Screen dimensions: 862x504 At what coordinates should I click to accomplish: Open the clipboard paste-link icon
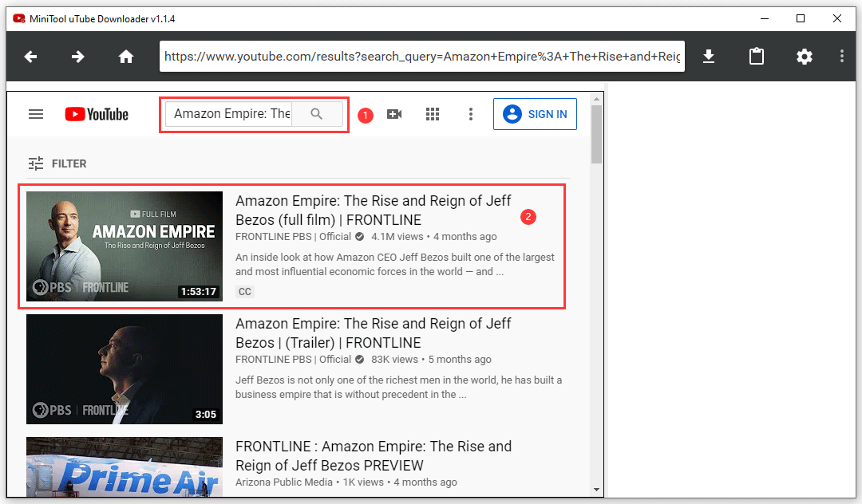click(x=756, y=56)
